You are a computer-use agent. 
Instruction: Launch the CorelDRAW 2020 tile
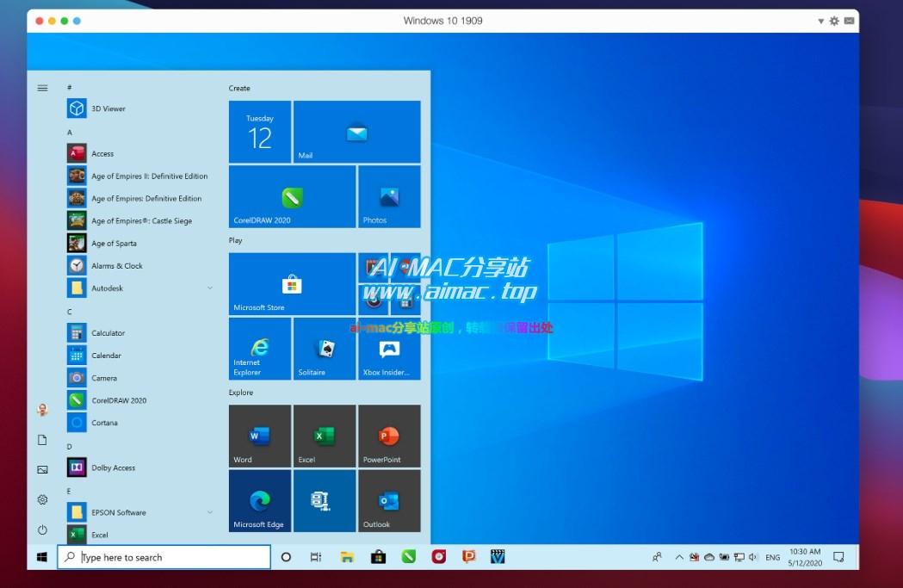[292, 196]
